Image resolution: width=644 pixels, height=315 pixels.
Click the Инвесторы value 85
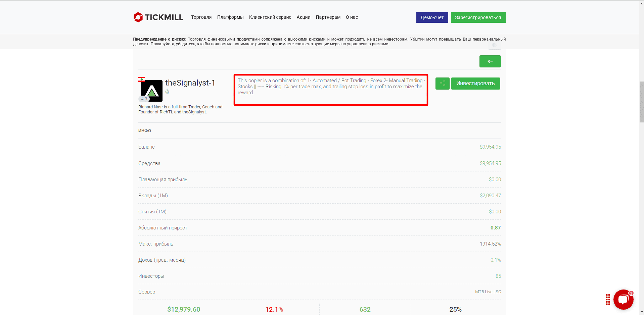498,276
